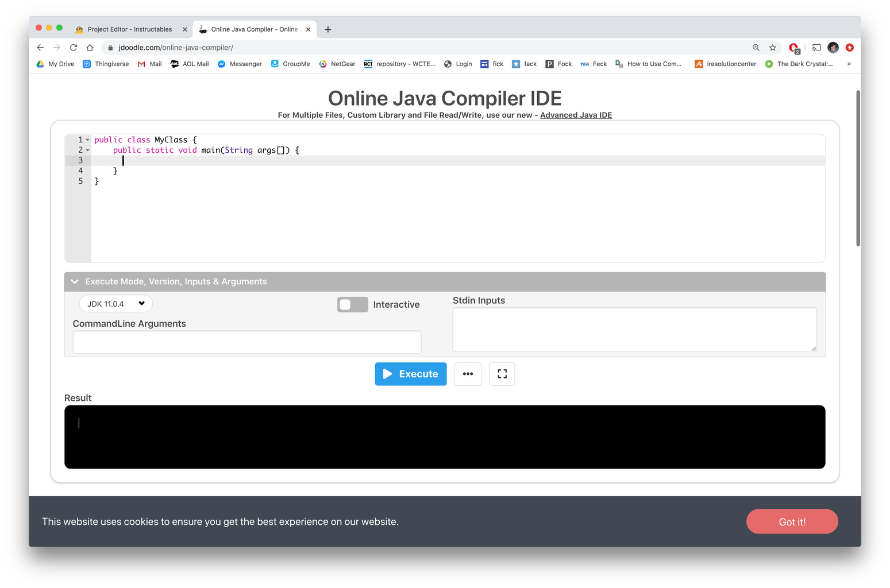Switch to the Project Editor tab
This screenshot has height=588, width=890.
coord(129,29)
